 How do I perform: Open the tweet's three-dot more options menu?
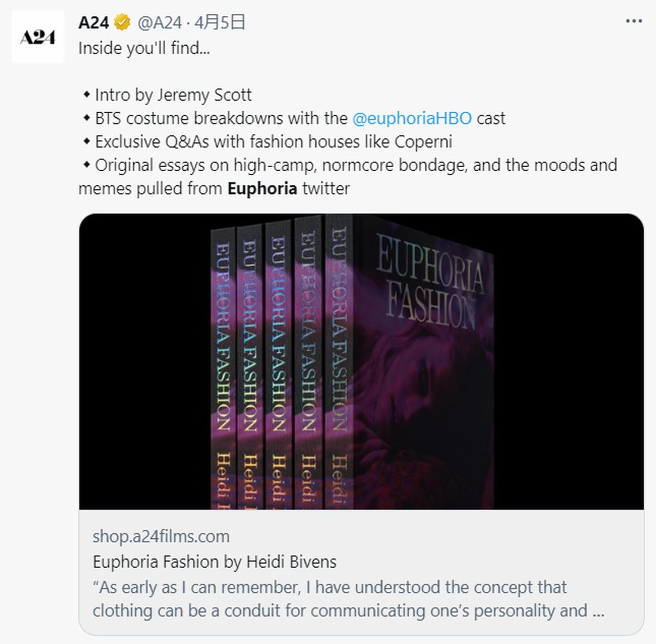[x=633, y=22]
